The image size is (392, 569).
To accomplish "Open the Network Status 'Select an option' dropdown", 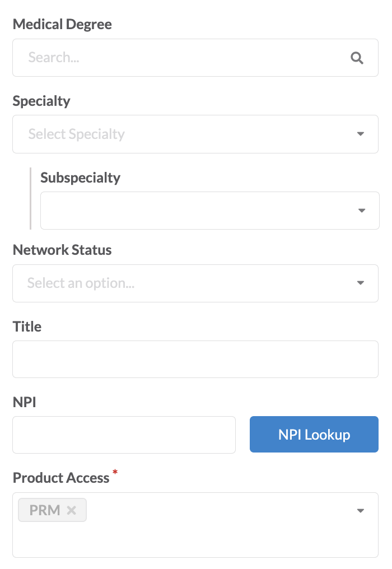I will (x=195, y=283).
